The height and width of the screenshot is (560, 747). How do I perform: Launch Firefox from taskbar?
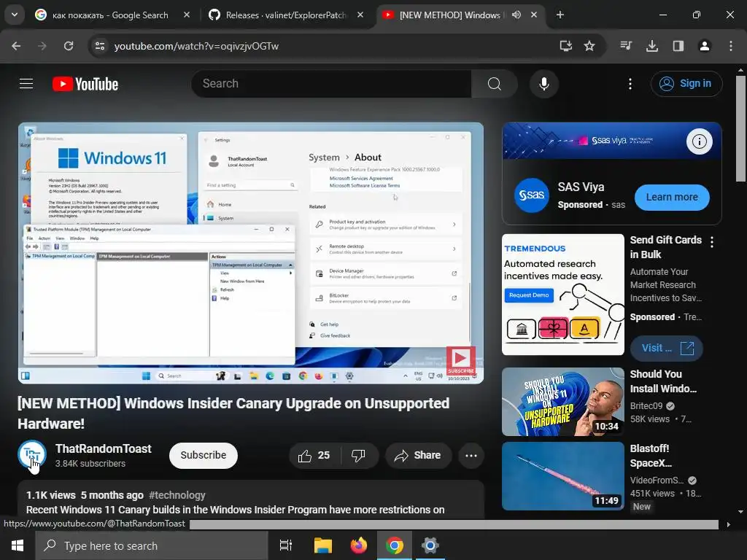[x=358, y=545]
